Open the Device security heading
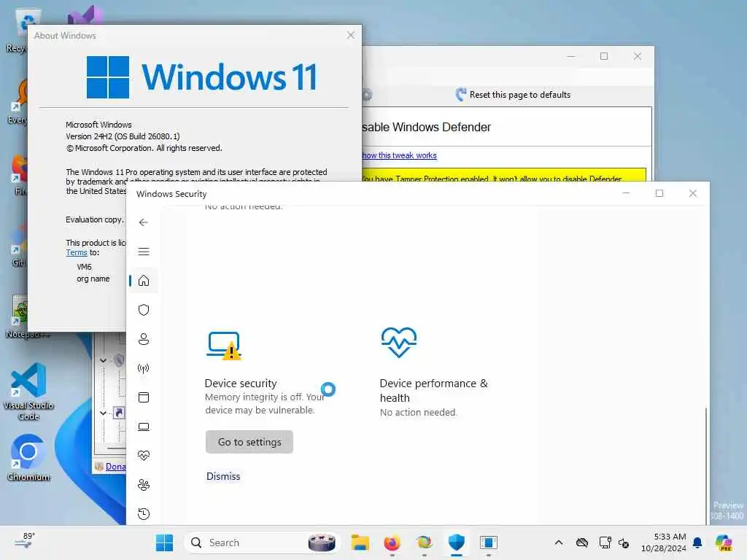Viewport: 747px width, 560px height. pyautogui.click(x=241, y=384)
